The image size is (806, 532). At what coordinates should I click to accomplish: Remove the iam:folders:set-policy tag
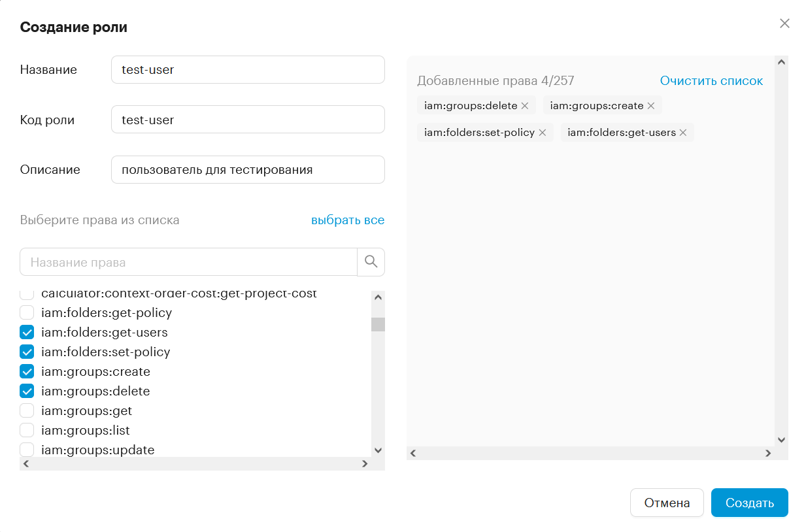tap(543, 133)
